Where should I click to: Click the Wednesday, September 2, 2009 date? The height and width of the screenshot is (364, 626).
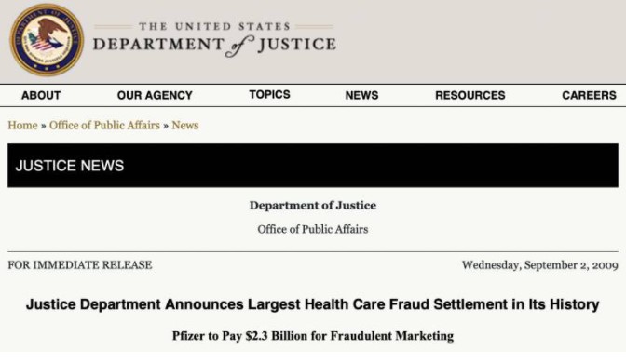point(540,265)
